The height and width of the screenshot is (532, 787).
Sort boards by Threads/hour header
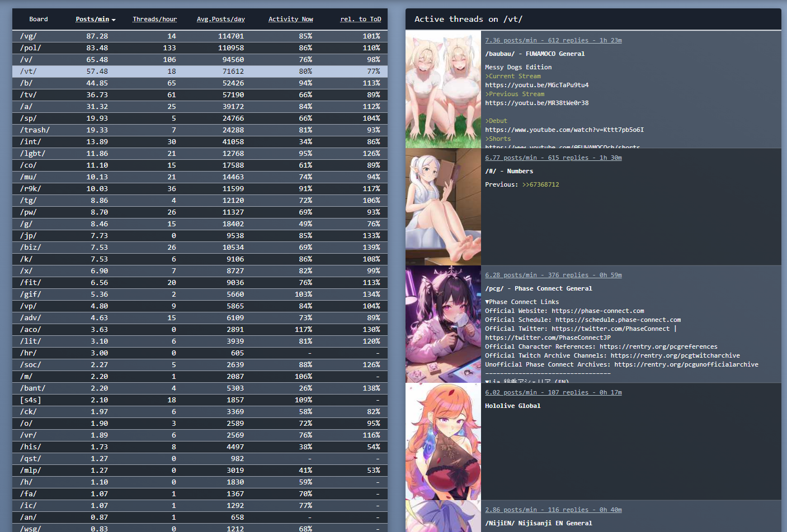[154, 19]
